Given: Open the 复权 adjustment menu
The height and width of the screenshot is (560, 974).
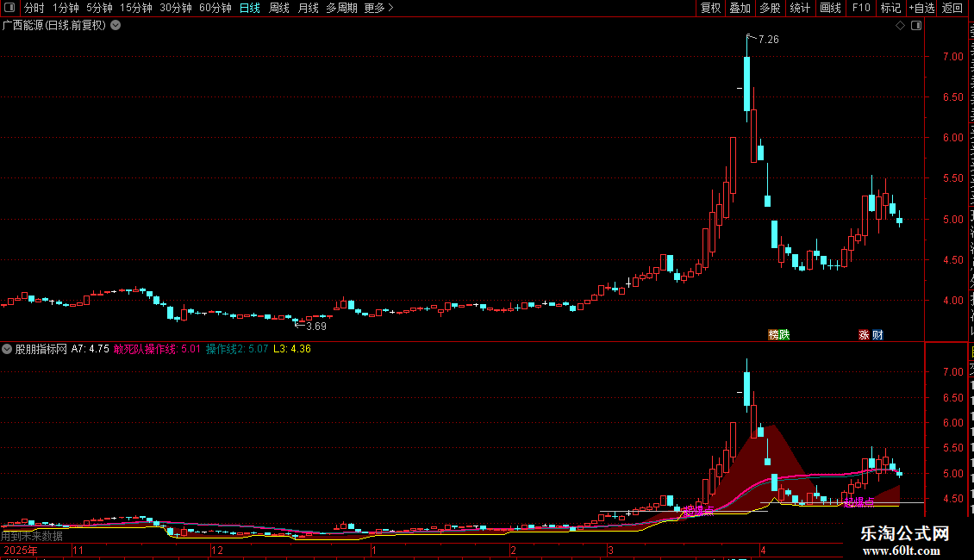Looking at the screenshot, I should point(710,8).
